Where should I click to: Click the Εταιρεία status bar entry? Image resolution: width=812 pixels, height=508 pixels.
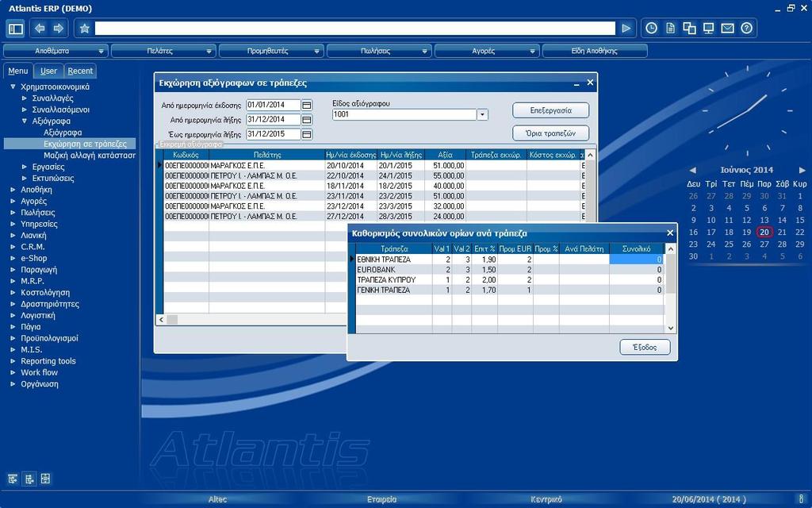[381, 499]
